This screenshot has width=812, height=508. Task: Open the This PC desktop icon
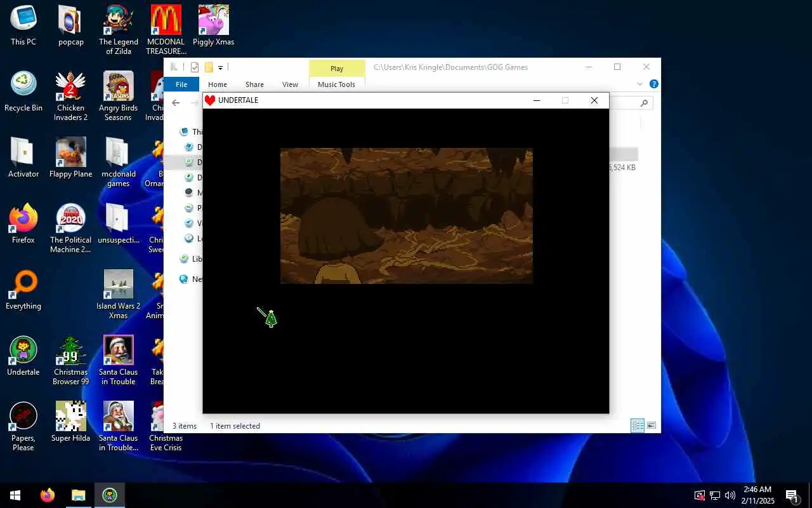(x=23, y=26)
